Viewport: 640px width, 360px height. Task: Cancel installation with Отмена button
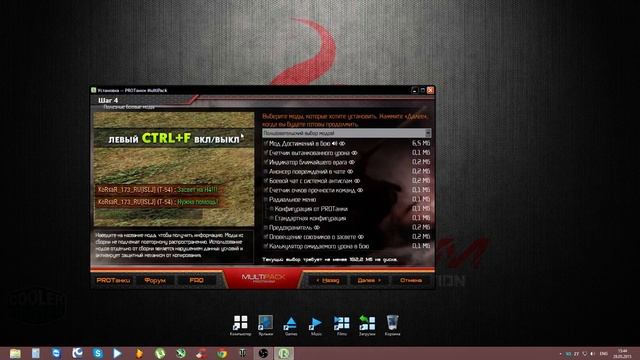[411, 280]
